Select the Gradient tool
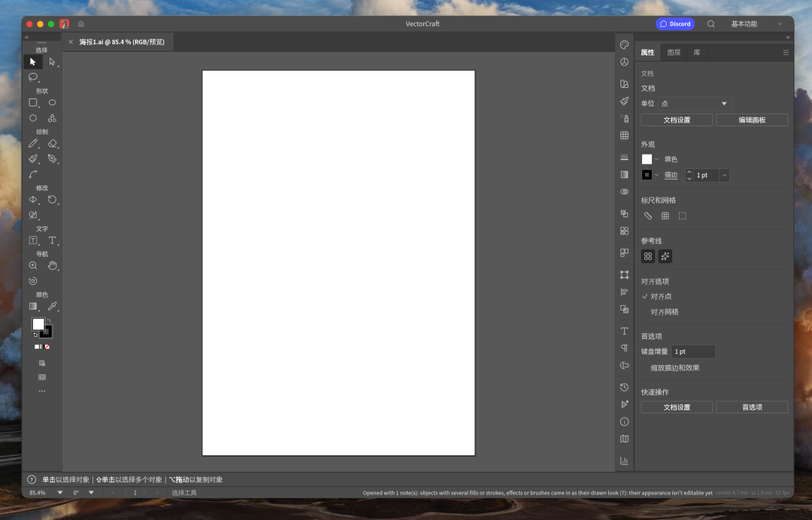 click(x=33, y=307)
